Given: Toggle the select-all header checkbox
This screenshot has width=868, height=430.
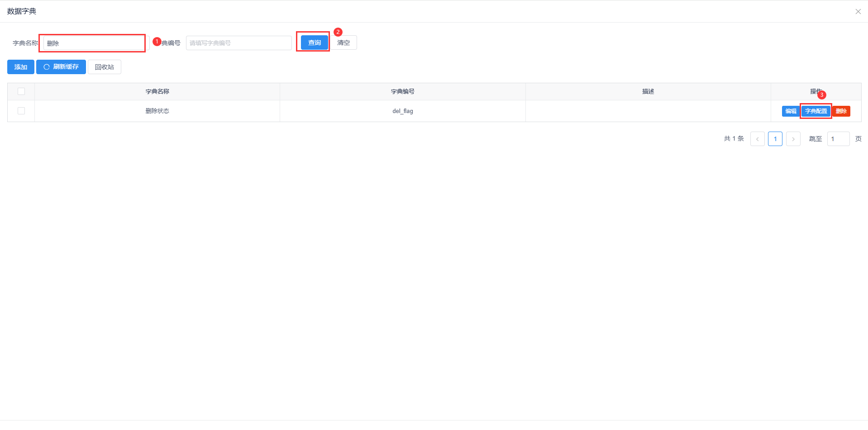Looking at the screenshot, I should pos(21,91).
